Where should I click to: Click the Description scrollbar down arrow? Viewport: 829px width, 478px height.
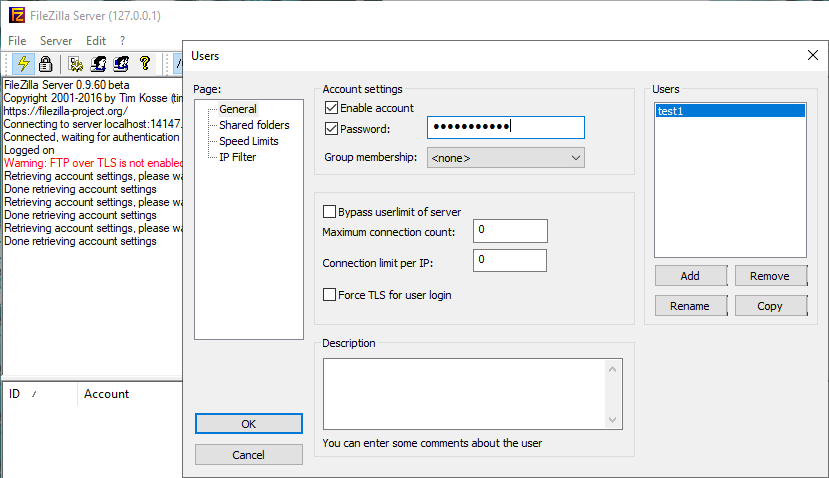coord(612,420)
